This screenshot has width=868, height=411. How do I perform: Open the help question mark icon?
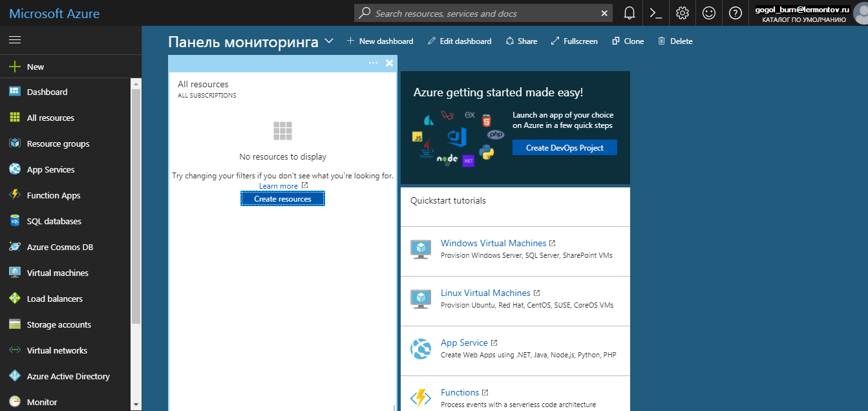click(736, 13)
